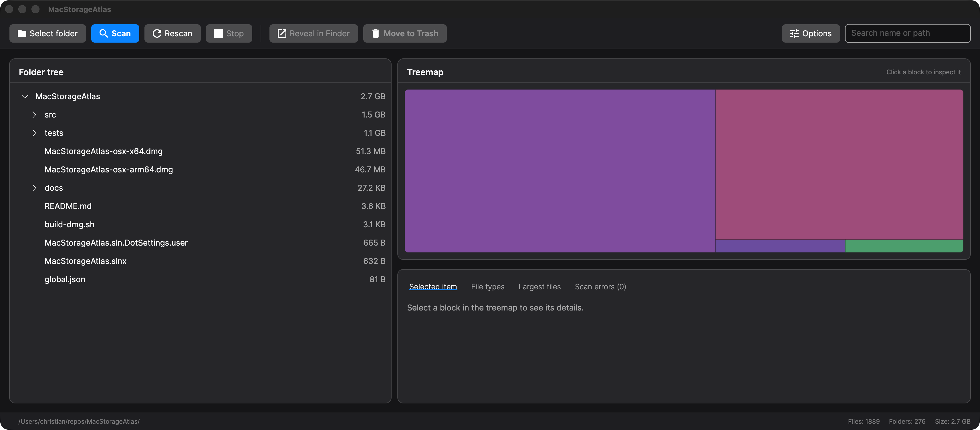
Task: Click the Treemap panel heading
Action: 425,72
